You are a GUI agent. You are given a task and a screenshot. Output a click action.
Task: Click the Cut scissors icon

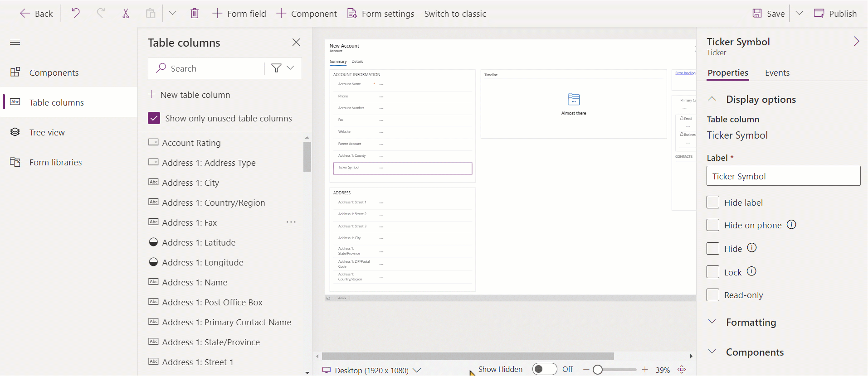point(126,14)
